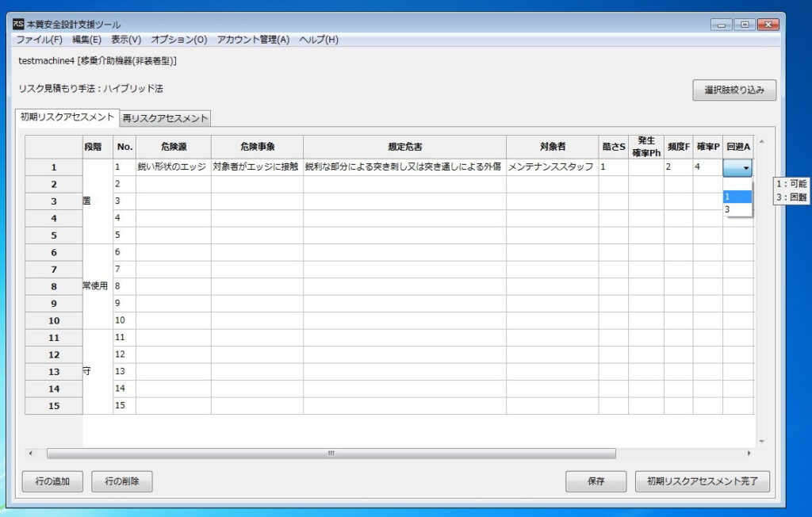Click the 常使用 stage cell
This screenshot has height=517, width=812.
98,286
